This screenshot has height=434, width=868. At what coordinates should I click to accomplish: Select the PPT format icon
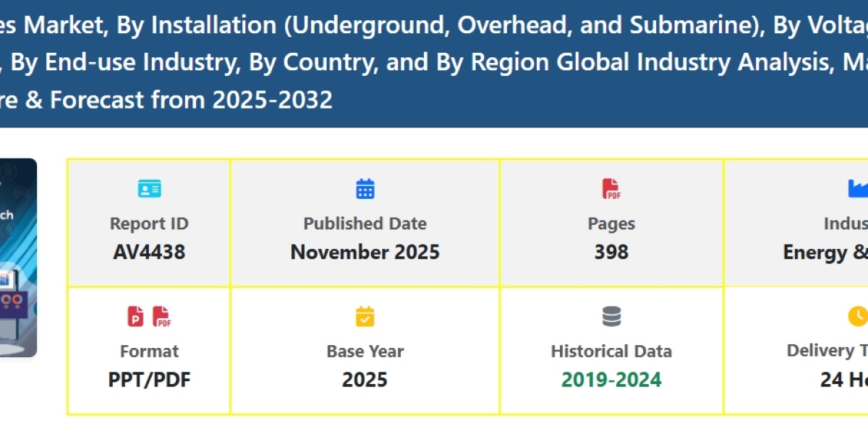(x=137, y=315)
